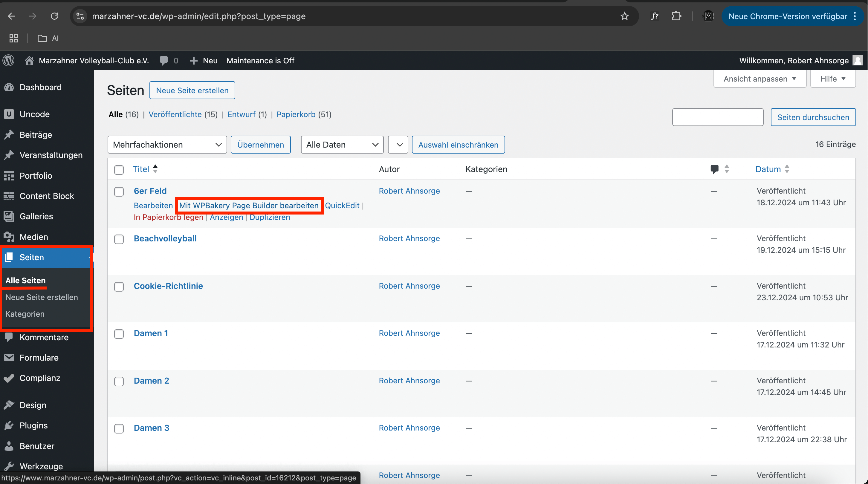Open the AI bookmarks folder
868x484 pixels.
pyautogui.click(x=48, y=38)
